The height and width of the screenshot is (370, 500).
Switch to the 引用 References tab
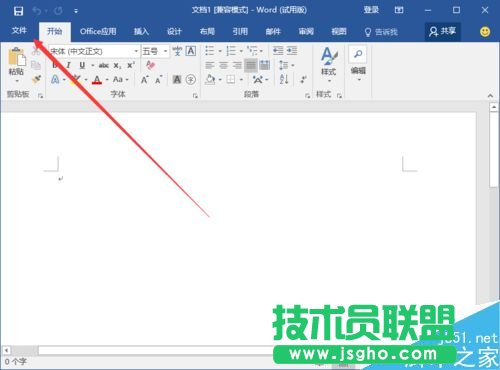coord(240,32)
